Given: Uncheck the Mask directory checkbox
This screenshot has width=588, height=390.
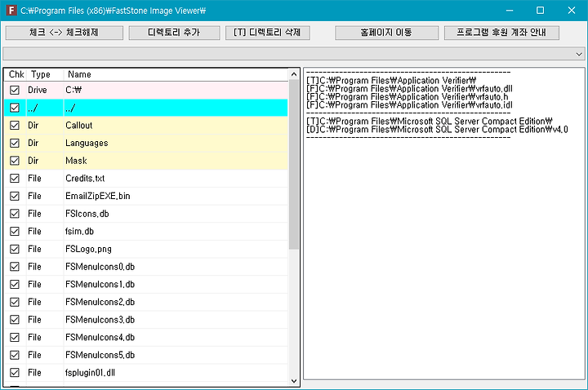Looking at the screenshot, I should click(x=15, y=161).
